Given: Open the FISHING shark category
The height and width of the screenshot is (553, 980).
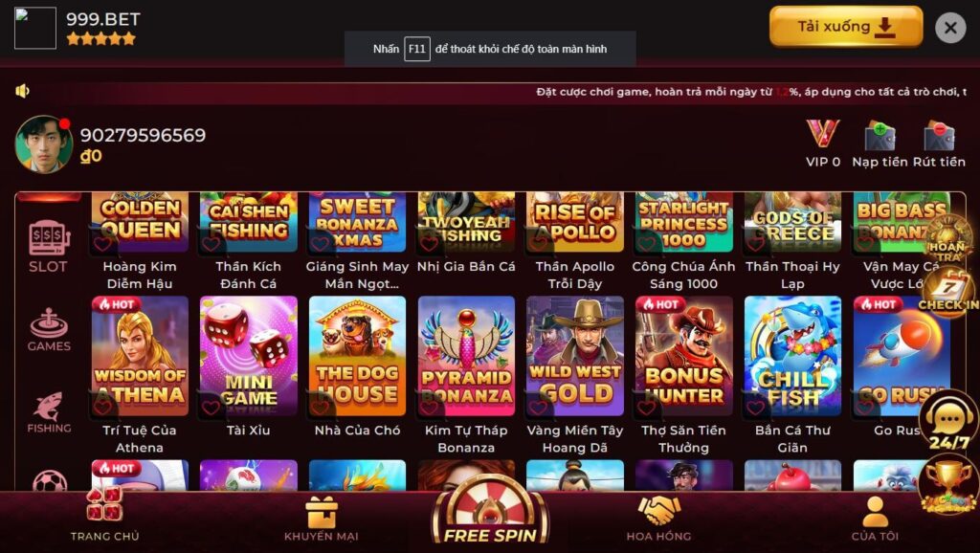Looking at the screenshot, I should 49,412.
